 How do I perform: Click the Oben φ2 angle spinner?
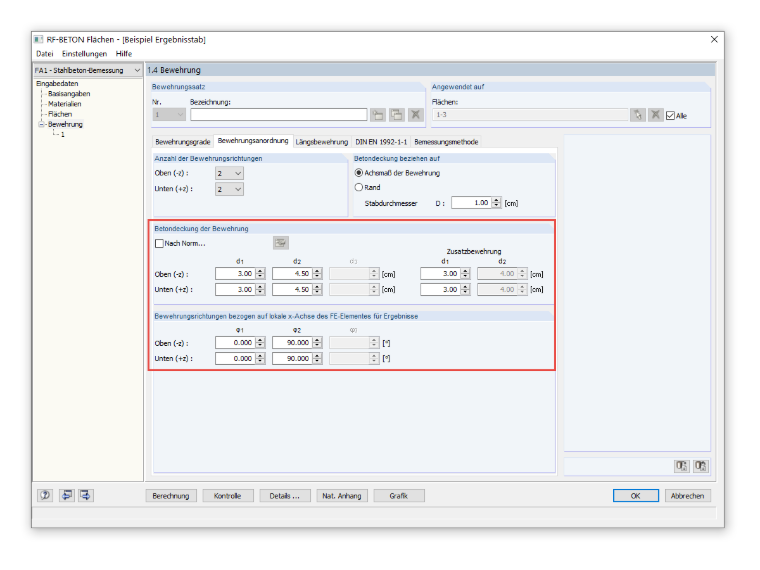[x=317, y=343]
